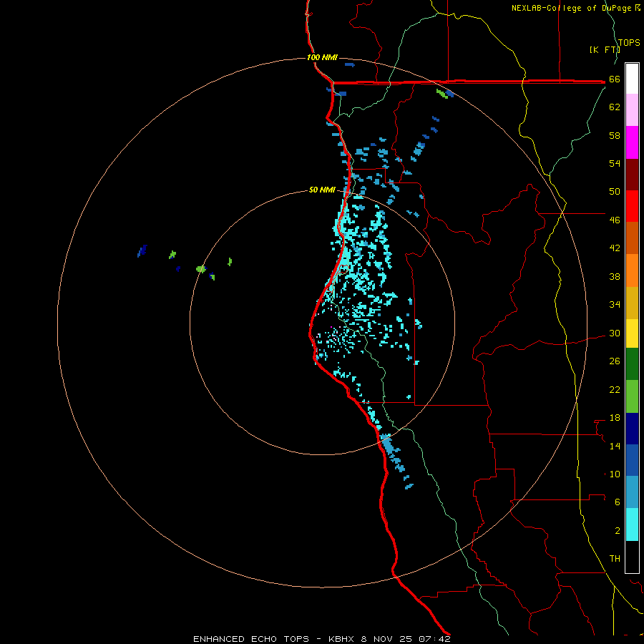The height and width of the screenshot is (644, 644).
Task: Click the "46" legend value
Action: [615, 220]
